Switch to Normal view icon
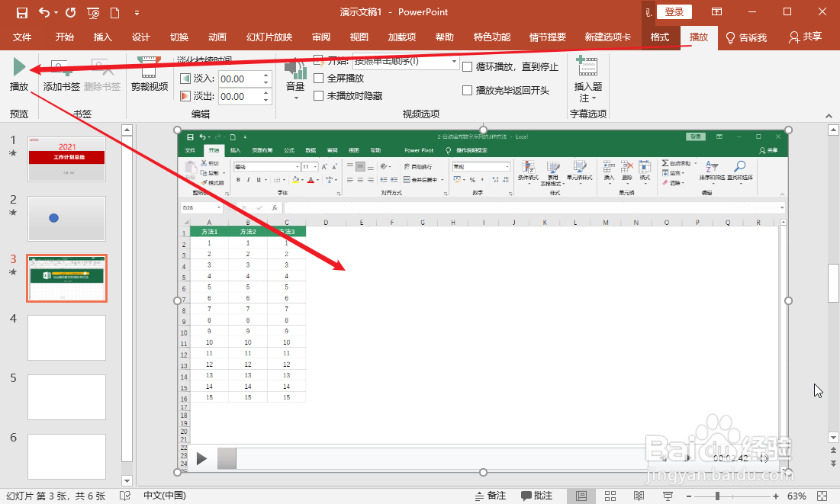Viewport: 840px width, 504px height. pos(581,496)
